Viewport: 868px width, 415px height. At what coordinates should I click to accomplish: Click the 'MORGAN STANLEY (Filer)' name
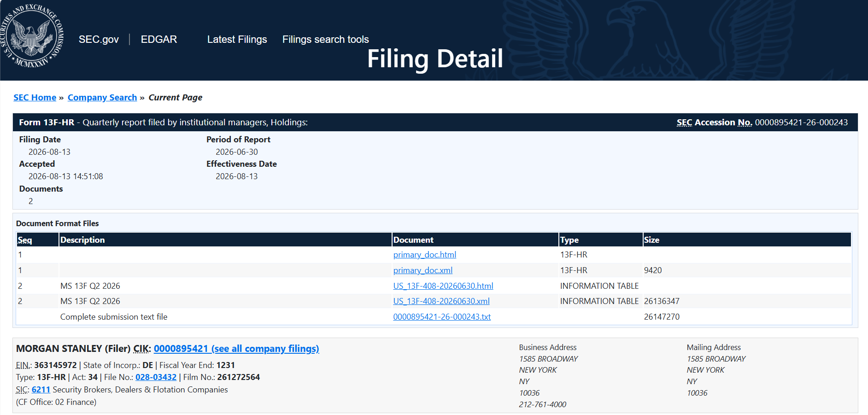tap(73, 349)
